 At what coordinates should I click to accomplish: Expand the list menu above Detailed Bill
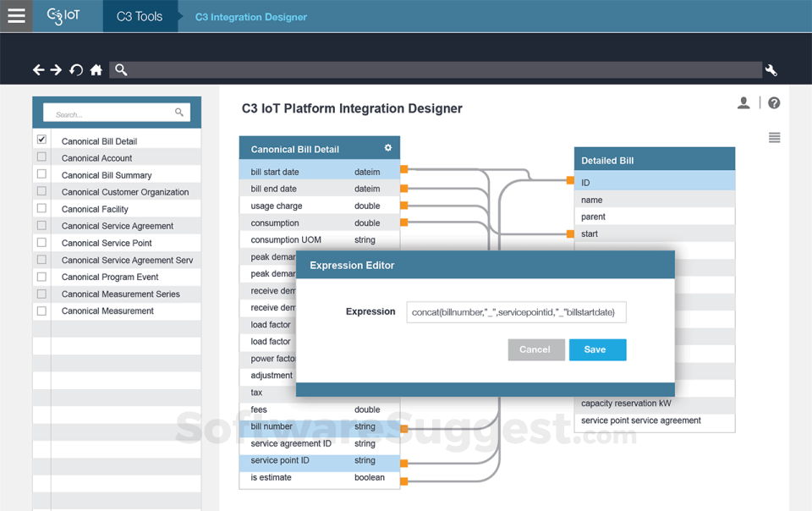(774, 137)
